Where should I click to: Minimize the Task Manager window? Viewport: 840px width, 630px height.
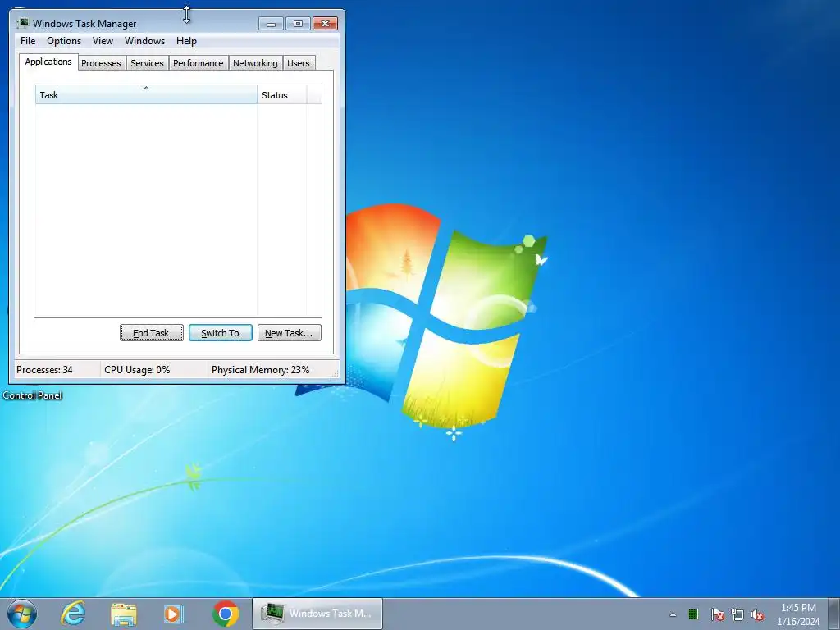click(x=271, y=23)
